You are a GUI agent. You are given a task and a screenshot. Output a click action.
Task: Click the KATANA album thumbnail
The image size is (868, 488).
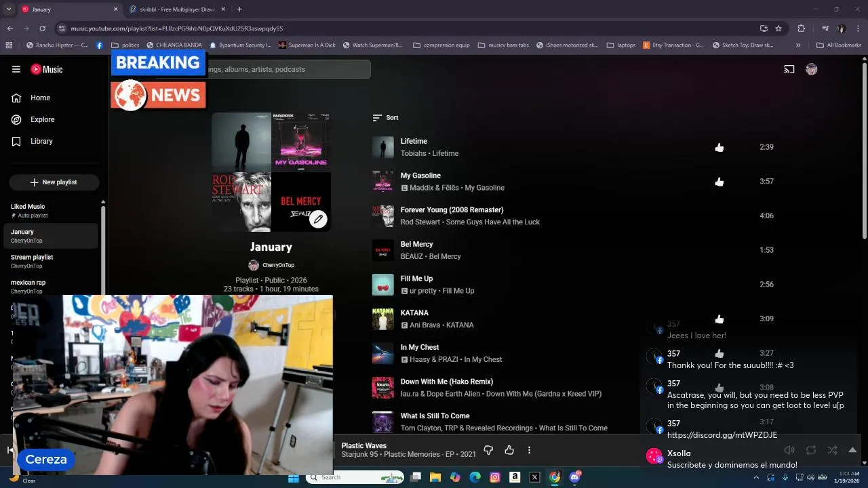(383, 319)
